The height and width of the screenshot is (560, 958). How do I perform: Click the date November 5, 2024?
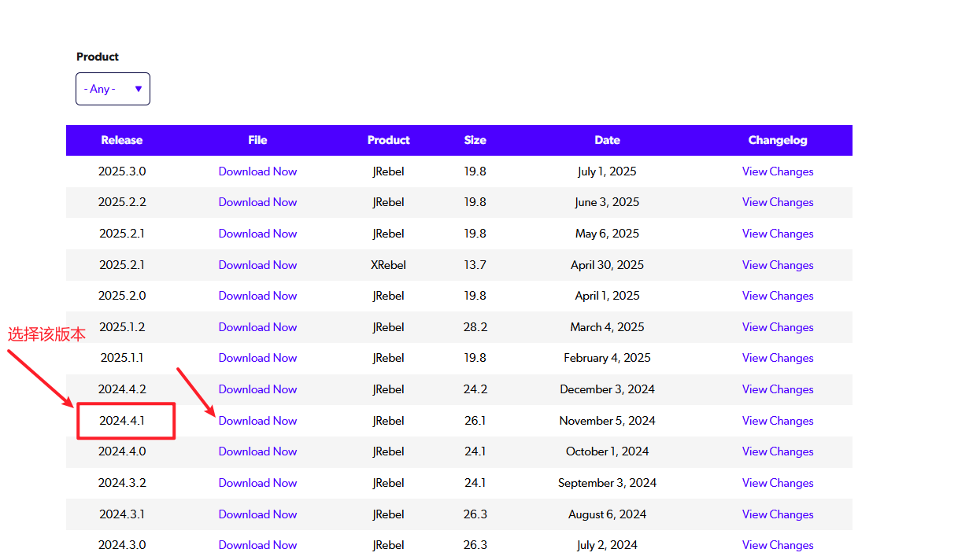608,421
